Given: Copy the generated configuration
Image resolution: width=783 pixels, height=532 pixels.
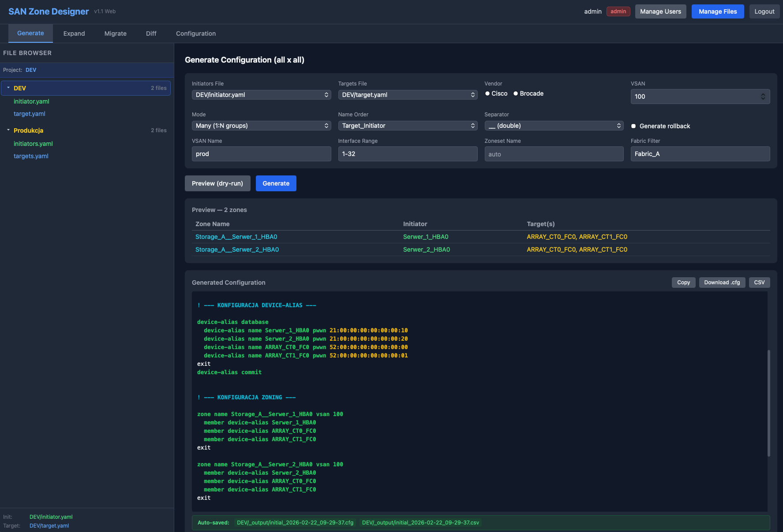Looking at the screenshot, I should point(683,282).
